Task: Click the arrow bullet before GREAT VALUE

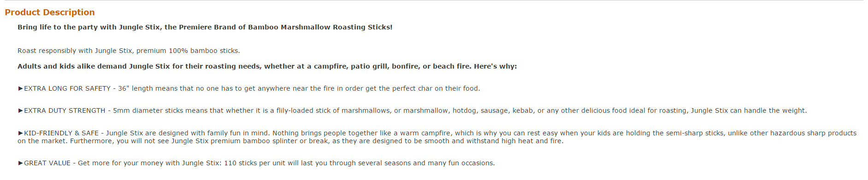Action: 21,163
